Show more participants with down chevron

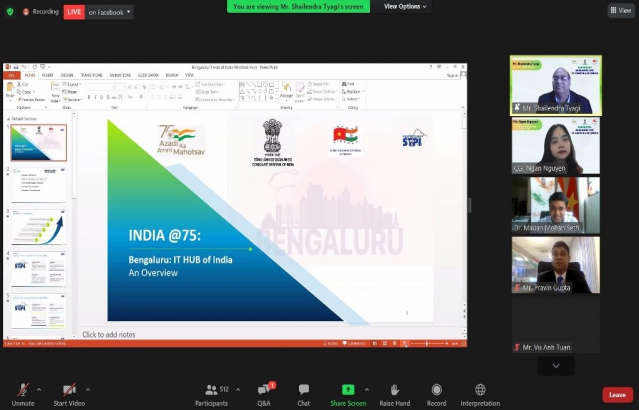point(556,366)
